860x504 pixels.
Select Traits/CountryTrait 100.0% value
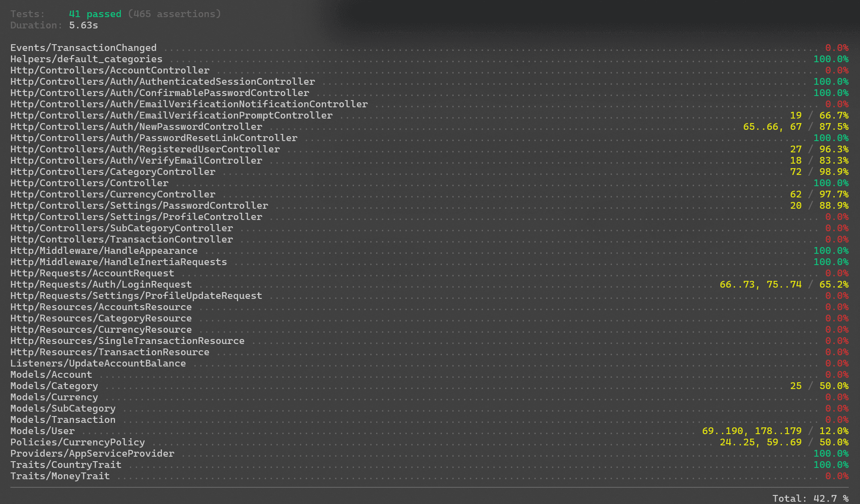[830, 465]
